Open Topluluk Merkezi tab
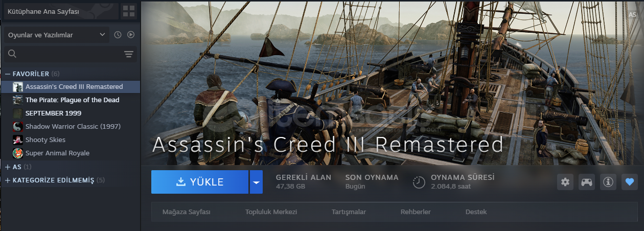This screenshot has height=231, width=644. pyautogui.click(x=271, y=212)
